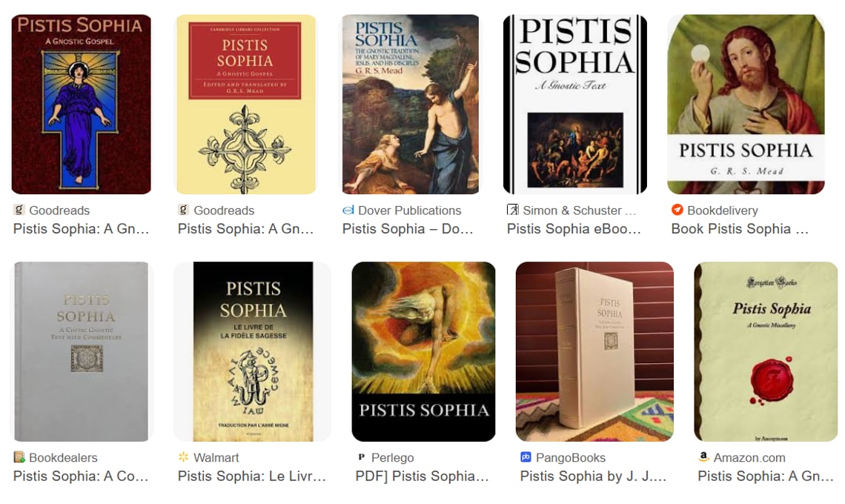Image resolution: width=845 pixels, height=504 pixels.
Task: Open the dark red Gnostic Gospel cover thumbnail
Action: pyautogui.click(x=82, y=104)
